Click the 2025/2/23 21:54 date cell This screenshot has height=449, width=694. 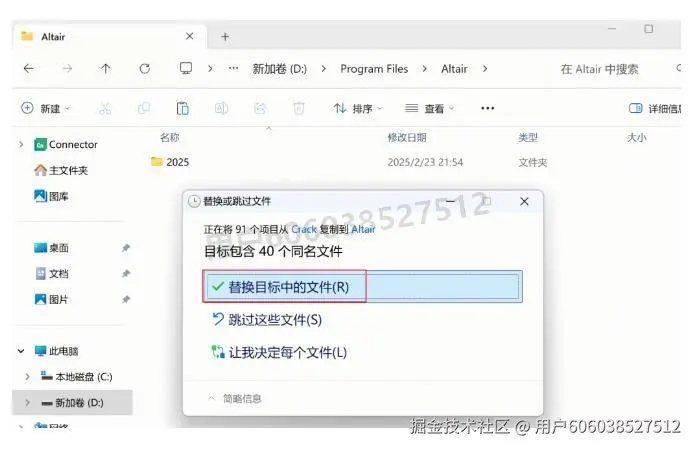(x=425, y=163)
